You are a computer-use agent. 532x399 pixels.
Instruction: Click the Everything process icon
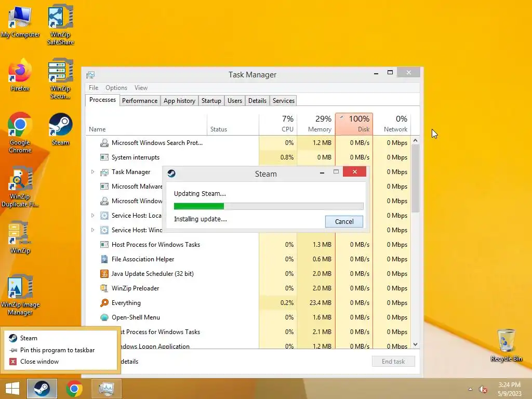104,303
